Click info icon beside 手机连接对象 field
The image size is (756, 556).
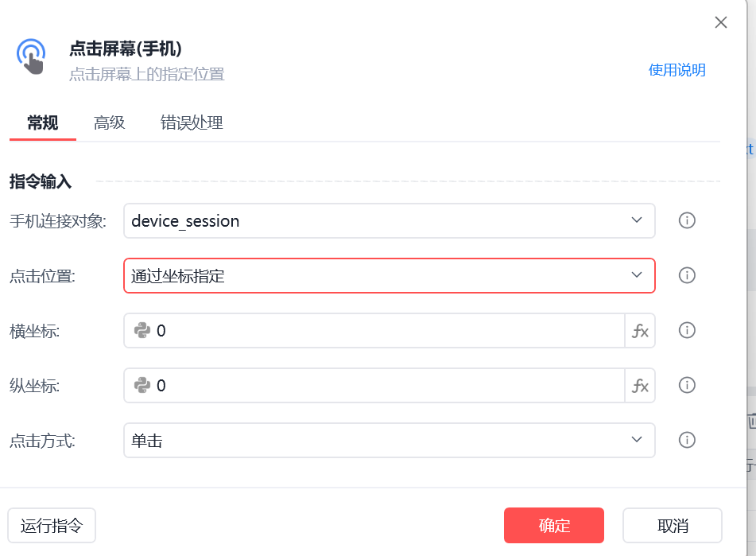point(687,220)
